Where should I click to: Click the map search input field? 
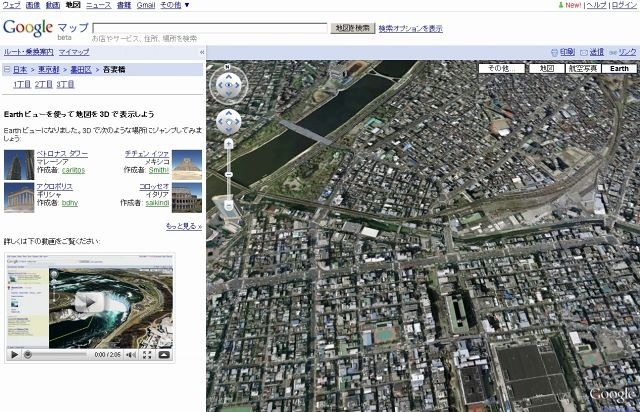(210, 28)
